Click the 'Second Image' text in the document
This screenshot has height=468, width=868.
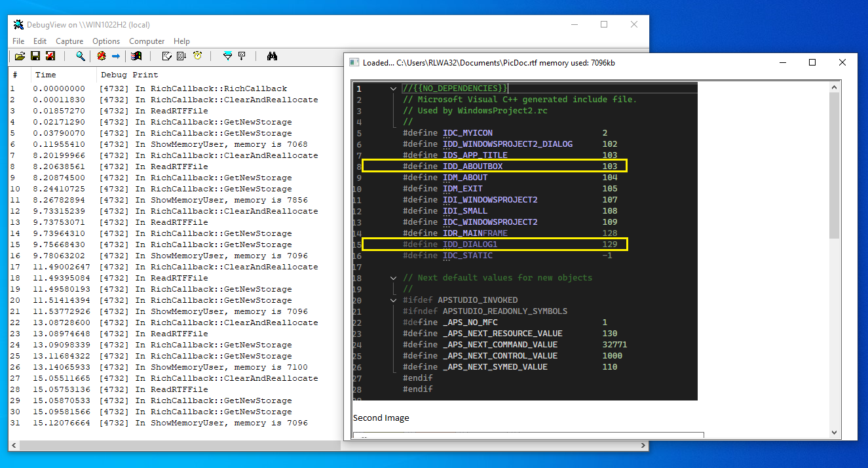[x=381, y=418]
